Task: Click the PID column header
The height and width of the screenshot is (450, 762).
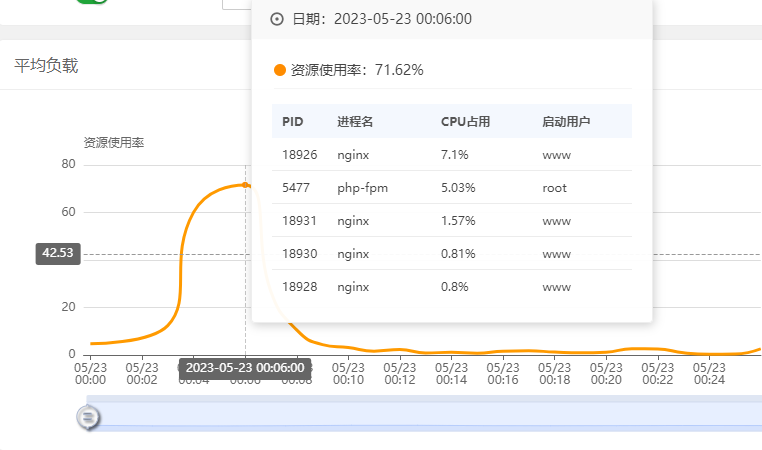Action: click(293, 121)
